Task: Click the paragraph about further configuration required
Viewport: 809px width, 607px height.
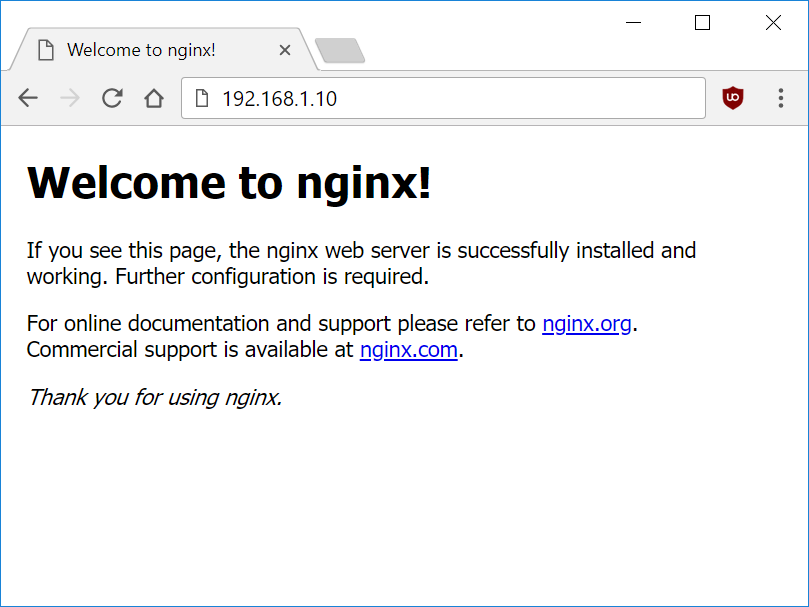Action: click(x=360, y=263)
